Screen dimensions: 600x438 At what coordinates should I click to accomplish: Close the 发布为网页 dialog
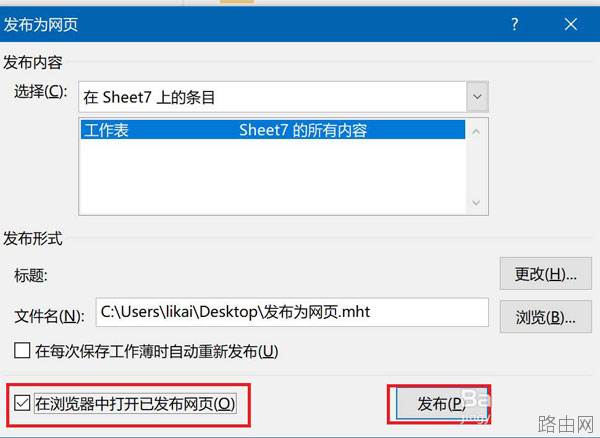[x=571, y=24]
